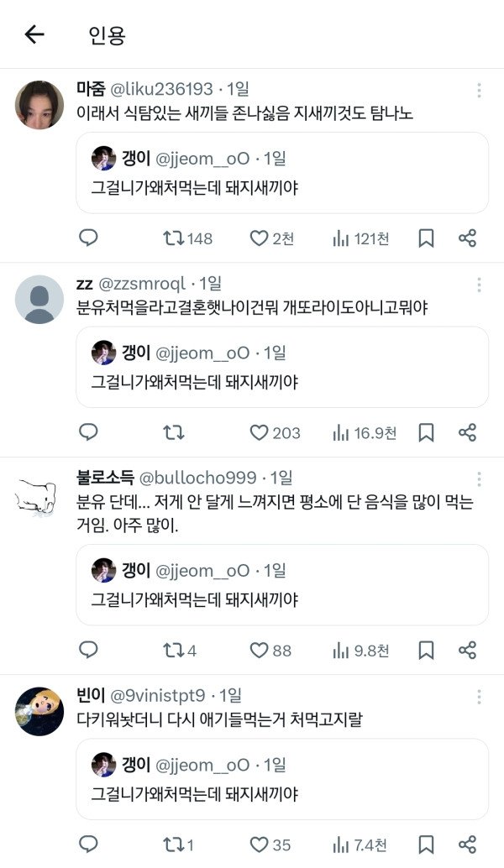Bookmark the tweet by @bullocho999
This screenshot has width=504, height=868.
pos(426,651)
